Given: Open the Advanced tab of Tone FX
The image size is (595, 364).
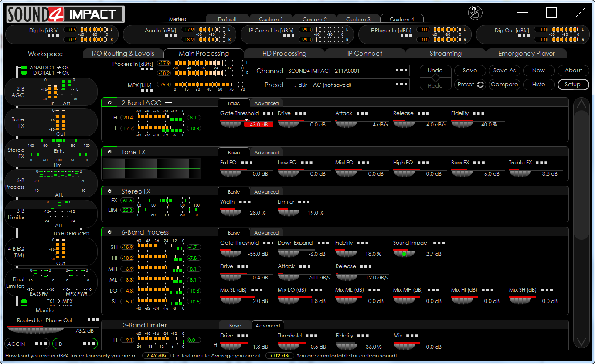Looking at the screenshot, I should (x=266, y=153).
